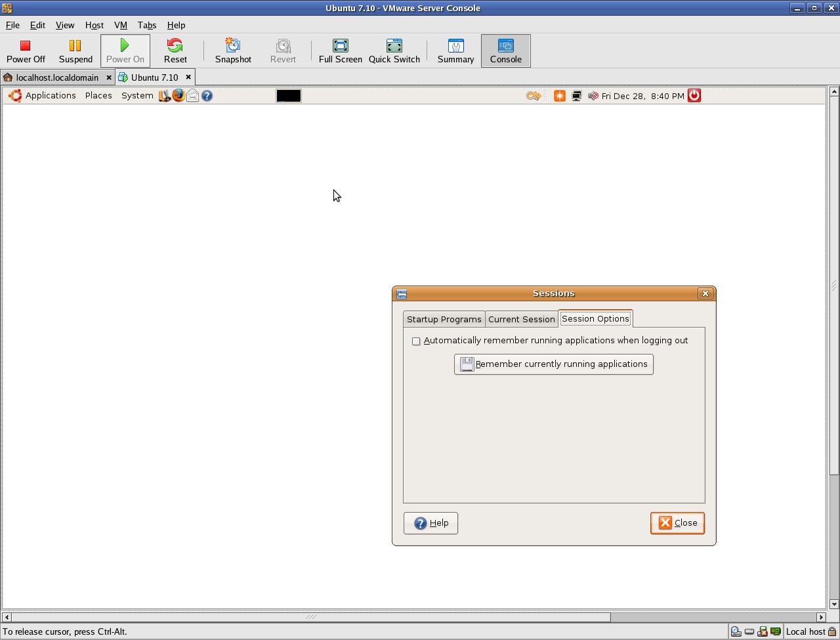Image resolution: width=840 pixels, height=640 pixels.
Task: Enable automatically remember running applications checkbox
Action: 416,341
